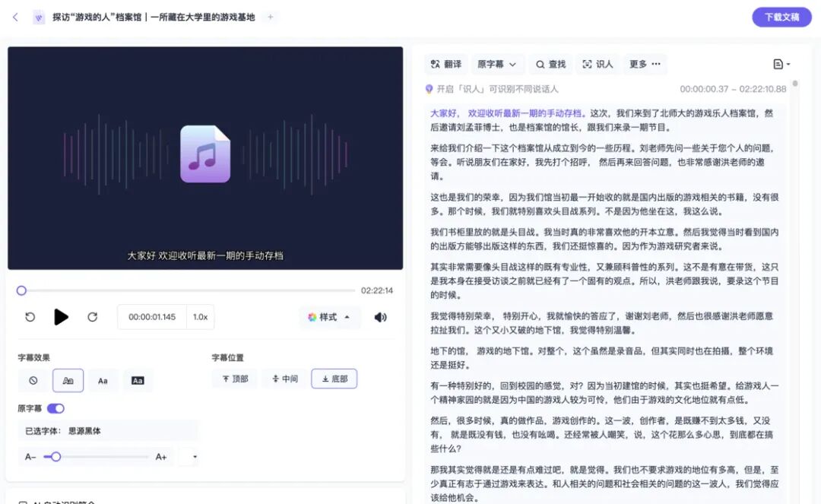Click paragraph starting 我们书柜里放的就是头目战
This screenshot has height=504, width=821.
click(604, 239)
